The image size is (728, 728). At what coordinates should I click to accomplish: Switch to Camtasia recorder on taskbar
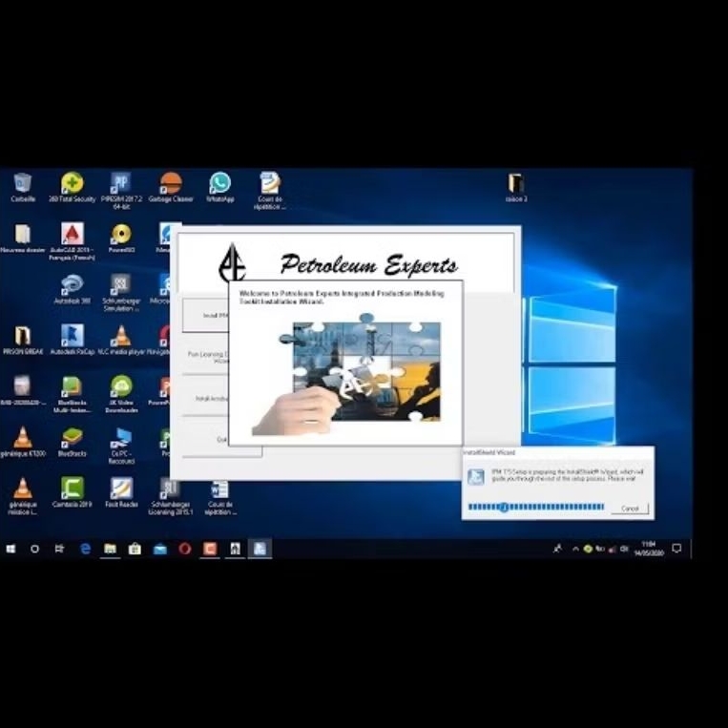pos(210,549)
